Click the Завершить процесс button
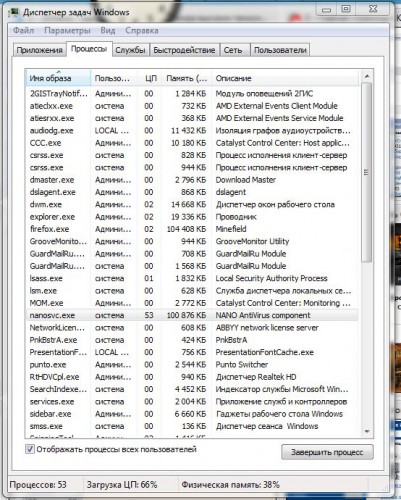 click(x=327, y=452)
